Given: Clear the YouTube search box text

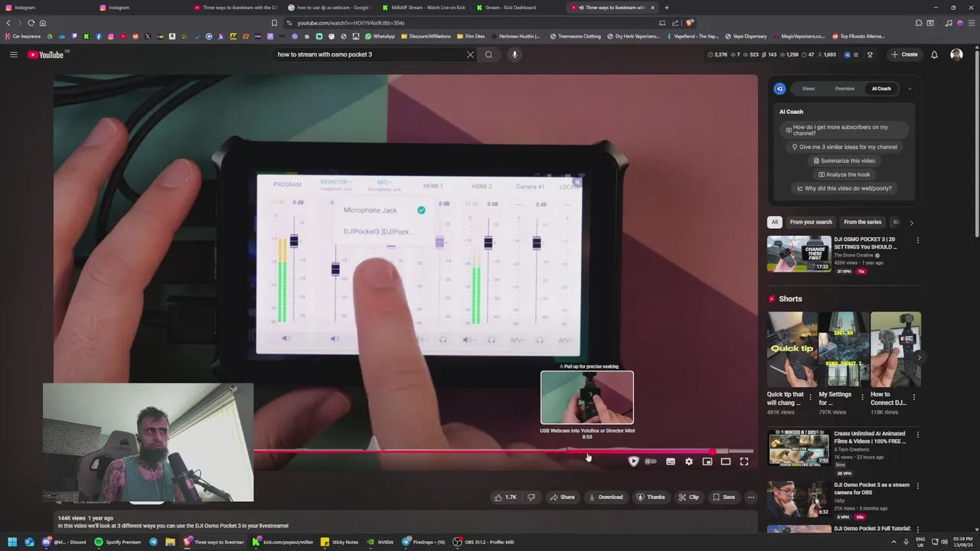Looking at the screenshot, I should click(470, 54).
